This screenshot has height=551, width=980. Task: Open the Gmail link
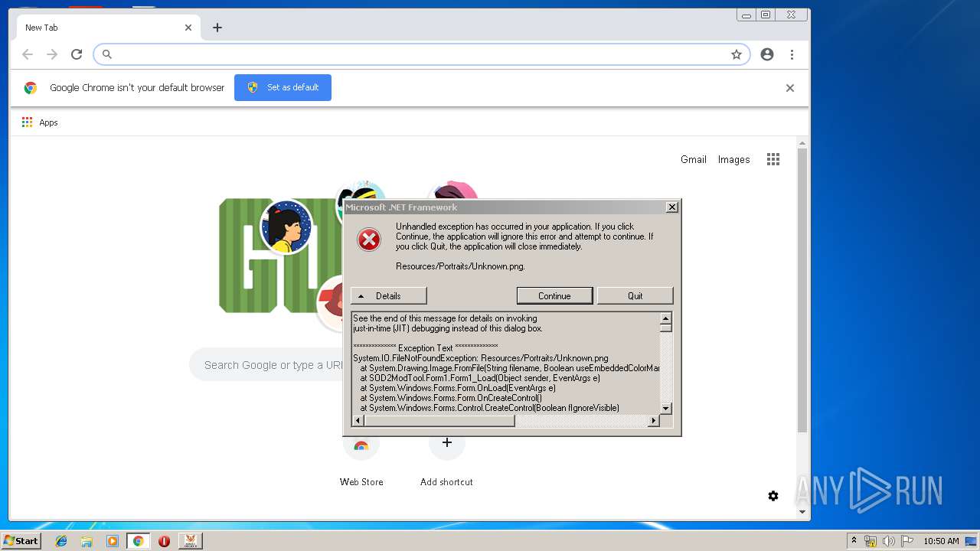tap(694, 159)
